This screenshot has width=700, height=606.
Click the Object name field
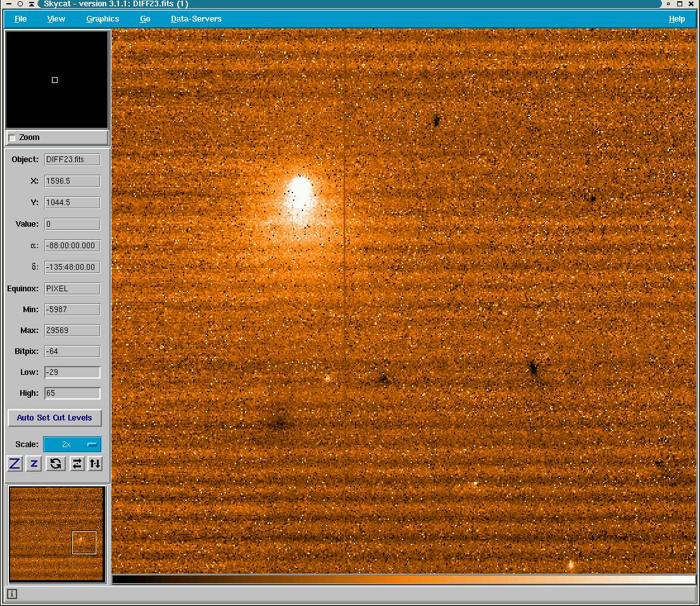[x=72, y=160]
